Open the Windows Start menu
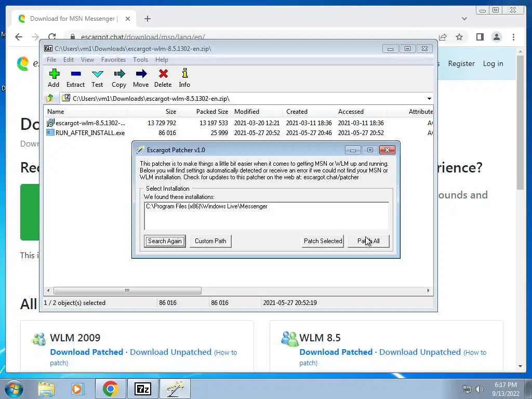The height and width of the screenshot is (399, 532). tap(14, 389)
